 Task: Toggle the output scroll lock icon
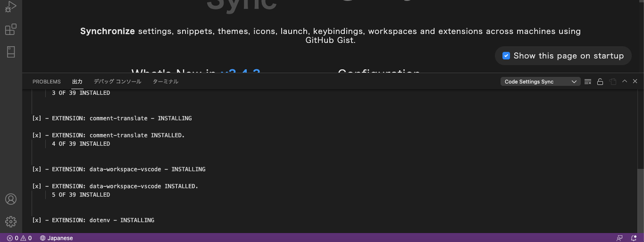pos(600,82)
